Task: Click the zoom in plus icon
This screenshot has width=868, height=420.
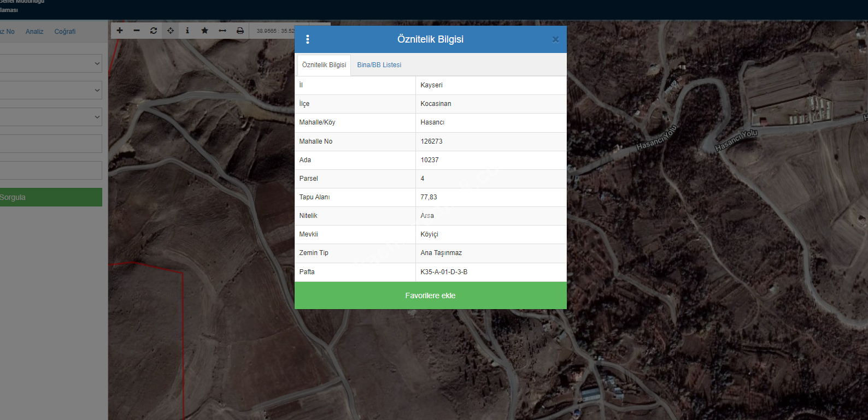Action: [120, 31]
